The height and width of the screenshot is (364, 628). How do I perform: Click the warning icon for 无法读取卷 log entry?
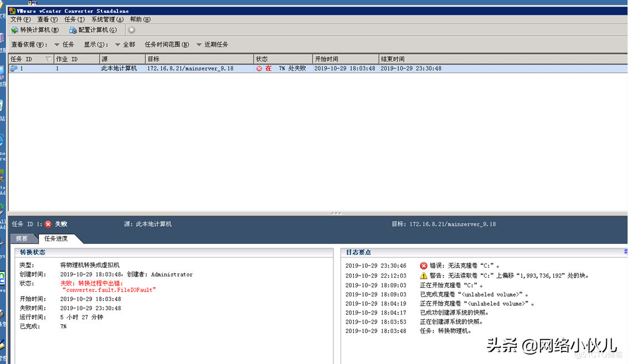(423, 275)
